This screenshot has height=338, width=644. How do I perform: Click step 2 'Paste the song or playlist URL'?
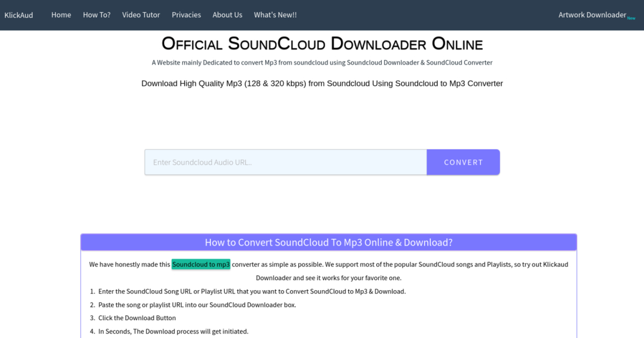(x=197, y=305)
